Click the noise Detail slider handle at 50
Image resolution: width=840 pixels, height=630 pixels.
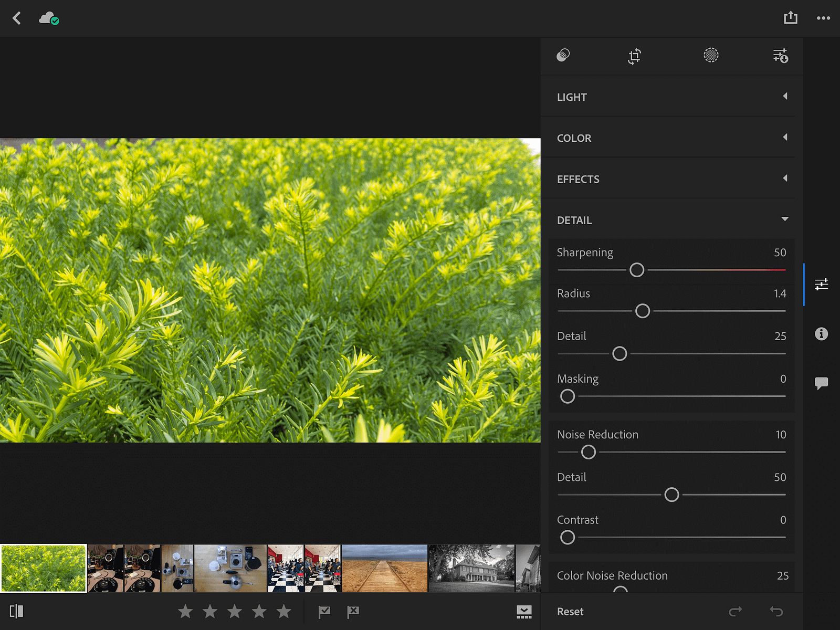point(671,495)
